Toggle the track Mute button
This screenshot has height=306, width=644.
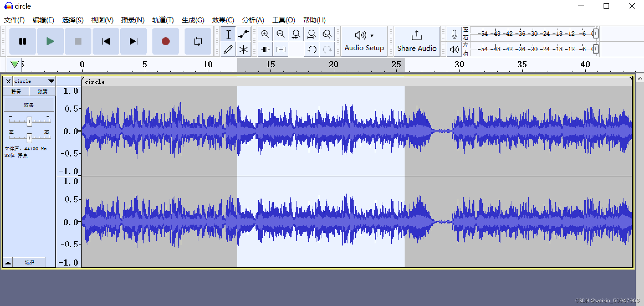click(16, 91)
